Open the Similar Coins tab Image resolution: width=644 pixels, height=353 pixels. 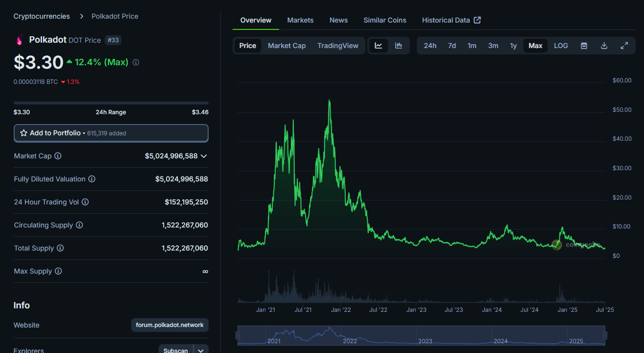[x=385, y=20]
